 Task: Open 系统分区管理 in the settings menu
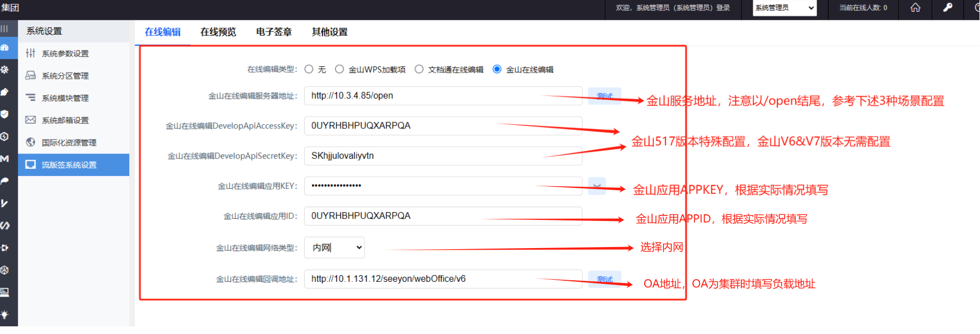[74, 76]
